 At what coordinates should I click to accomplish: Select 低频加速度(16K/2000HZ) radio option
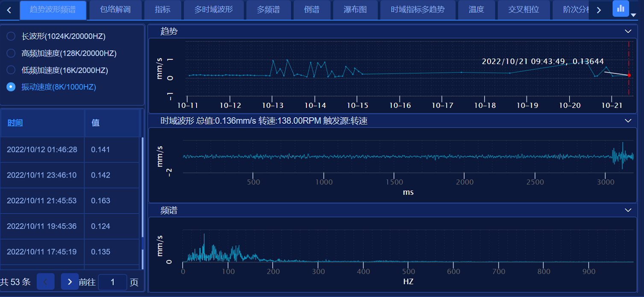pyautogui.click(x=11, y=70)
